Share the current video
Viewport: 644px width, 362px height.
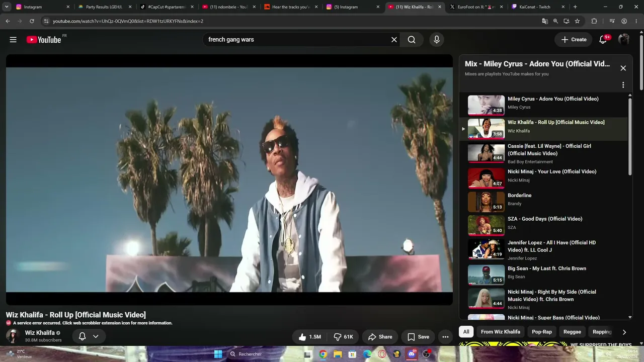(380, 337)
